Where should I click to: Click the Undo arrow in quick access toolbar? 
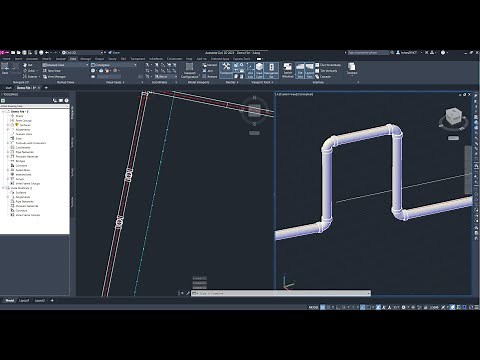(47, 53)
